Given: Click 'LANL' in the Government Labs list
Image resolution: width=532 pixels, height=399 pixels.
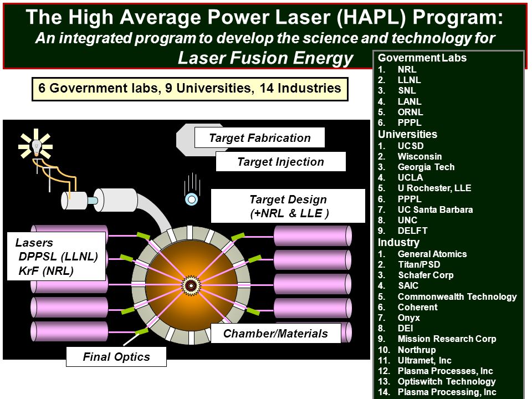Looking at the screenshot, I should pyautogui.click(x=410, y=101).
